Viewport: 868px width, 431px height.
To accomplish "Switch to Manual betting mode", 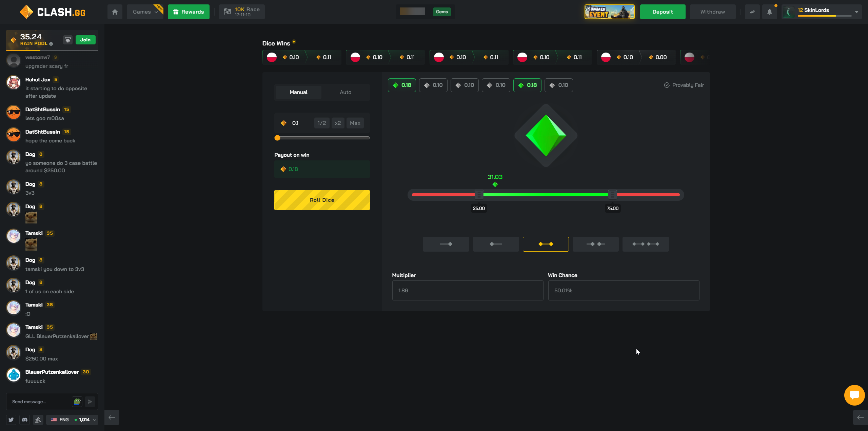I will [298, 92].
